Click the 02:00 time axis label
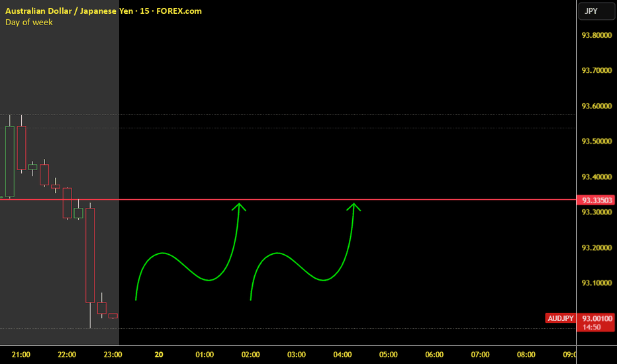 [x=251, y=355]
